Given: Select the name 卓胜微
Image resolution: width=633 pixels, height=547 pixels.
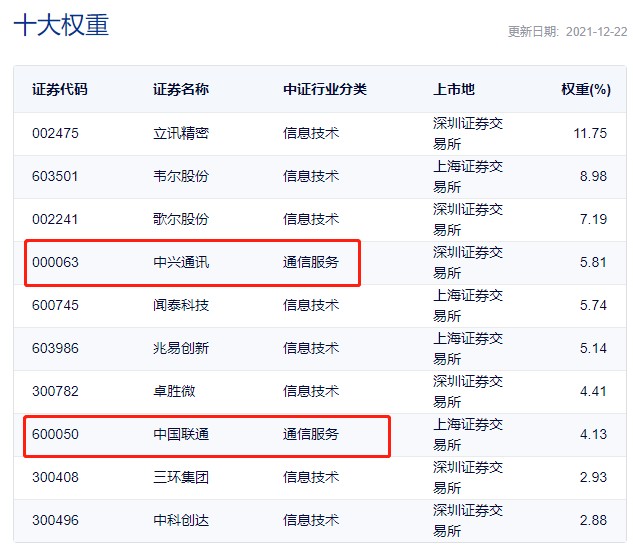Looking at the screenshot, I should pyautogui.click(x=174, y=391).
